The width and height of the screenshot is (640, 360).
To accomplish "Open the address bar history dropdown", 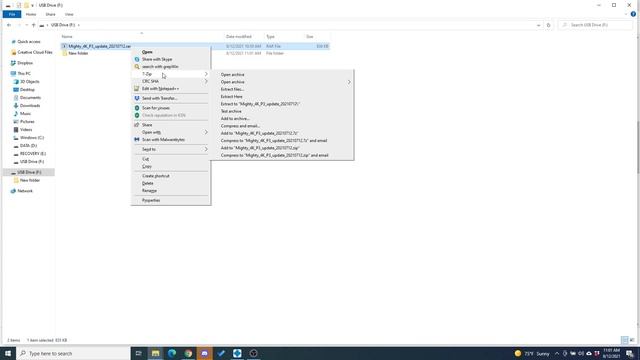I will [x=538, y=25].
